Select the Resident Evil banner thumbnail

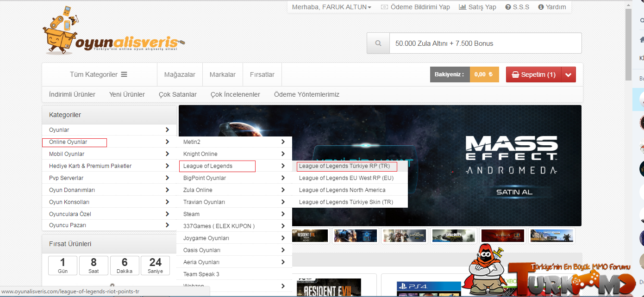311,236
